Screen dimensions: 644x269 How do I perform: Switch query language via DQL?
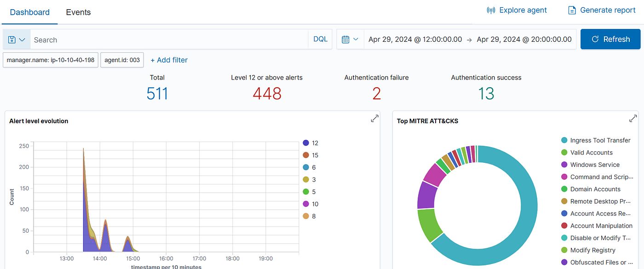click(x=320, y=39)
